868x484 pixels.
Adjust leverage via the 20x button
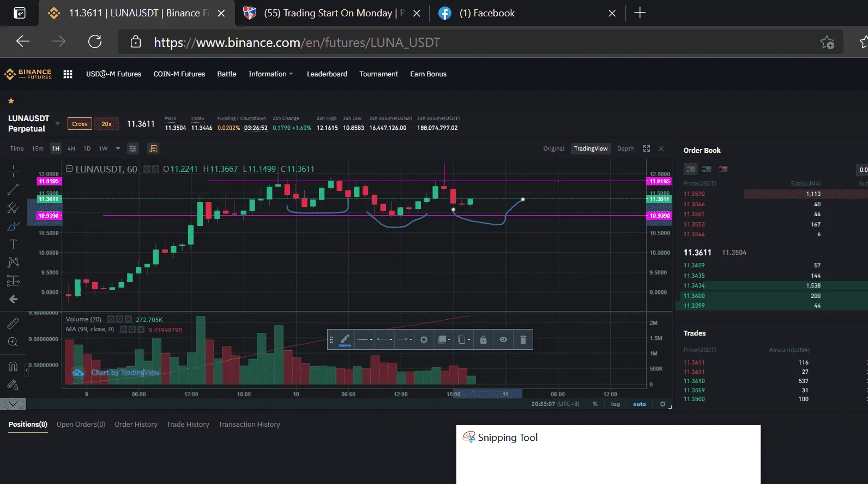click(106, 124)
